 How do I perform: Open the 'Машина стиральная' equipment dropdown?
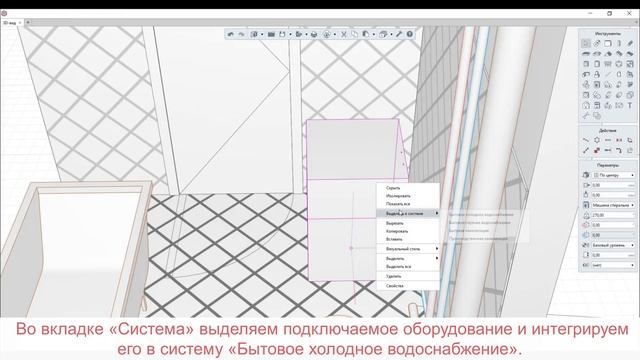(613, 205)
